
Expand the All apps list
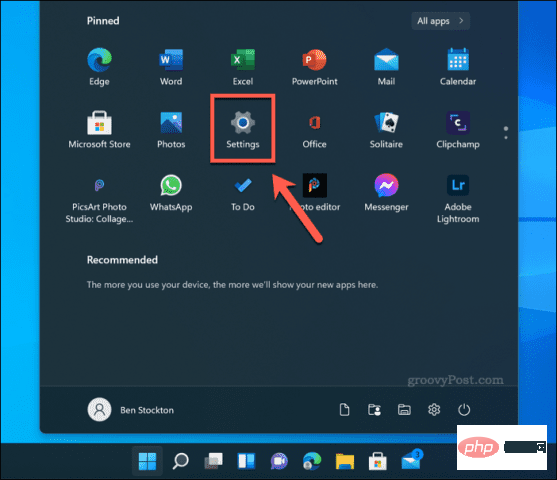440,21
